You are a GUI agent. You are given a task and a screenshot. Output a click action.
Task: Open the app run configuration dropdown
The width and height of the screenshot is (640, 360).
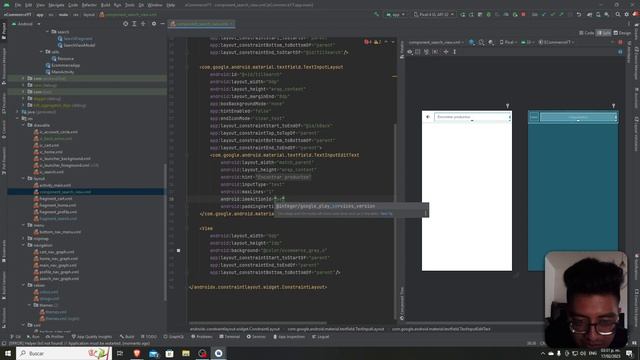point(395,14)
